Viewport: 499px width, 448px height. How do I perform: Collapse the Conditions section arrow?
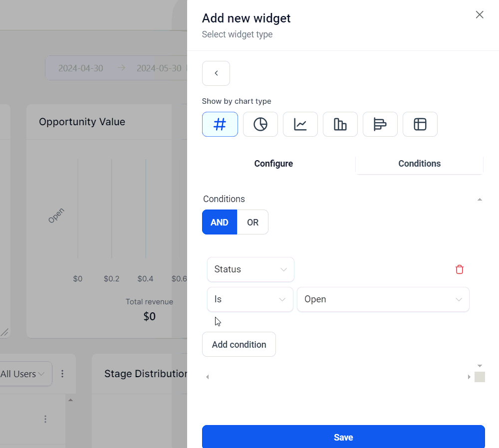(x=480, y=199)
